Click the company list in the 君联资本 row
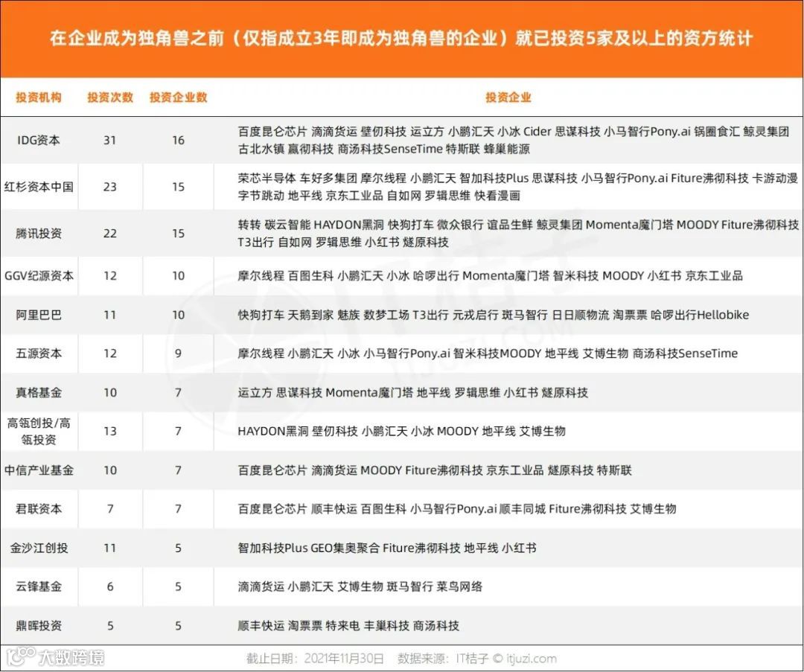Screen dimensions: 804x672 coord(457,509)
